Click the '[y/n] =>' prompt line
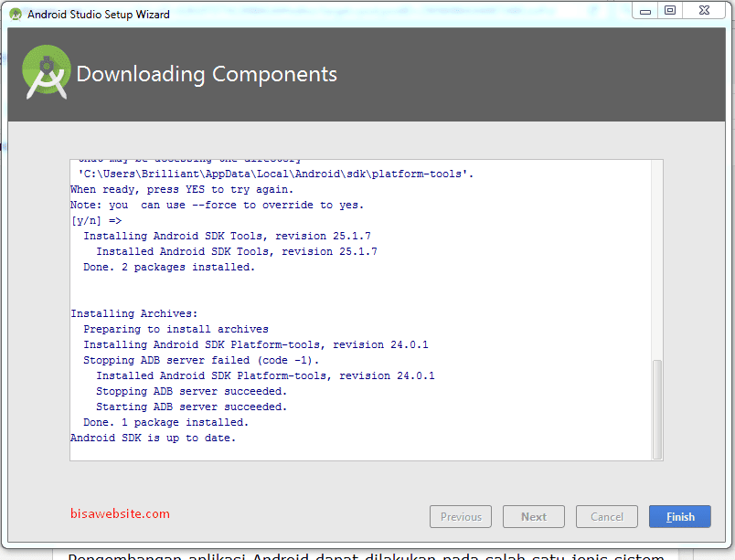 tap(96, 220)
